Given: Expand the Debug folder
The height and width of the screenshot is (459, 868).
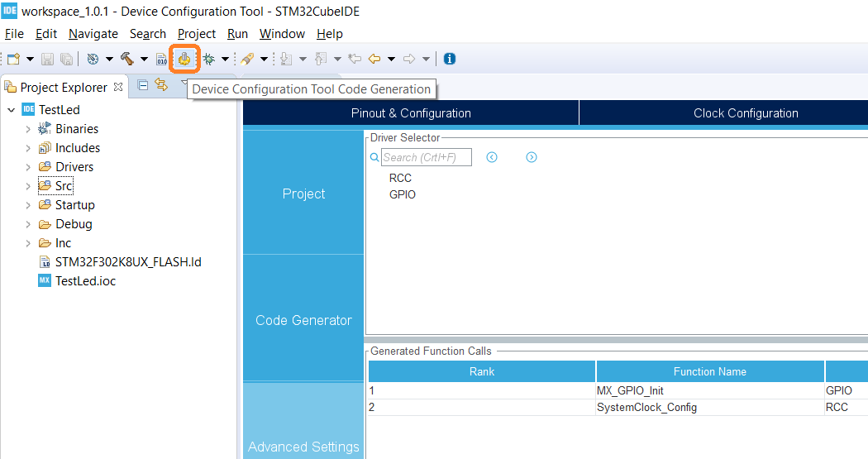Looking at the screenshot, I should (x=27, y=224).
